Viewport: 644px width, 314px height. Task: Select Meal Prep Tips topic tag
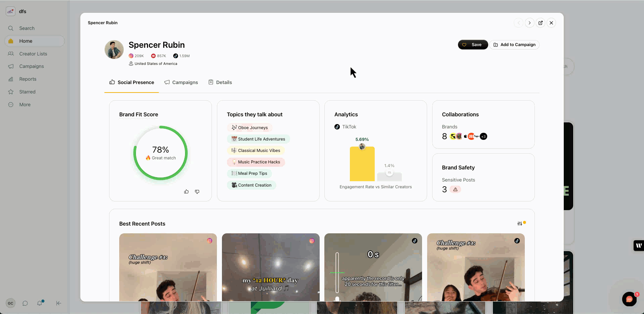[249, 173]
